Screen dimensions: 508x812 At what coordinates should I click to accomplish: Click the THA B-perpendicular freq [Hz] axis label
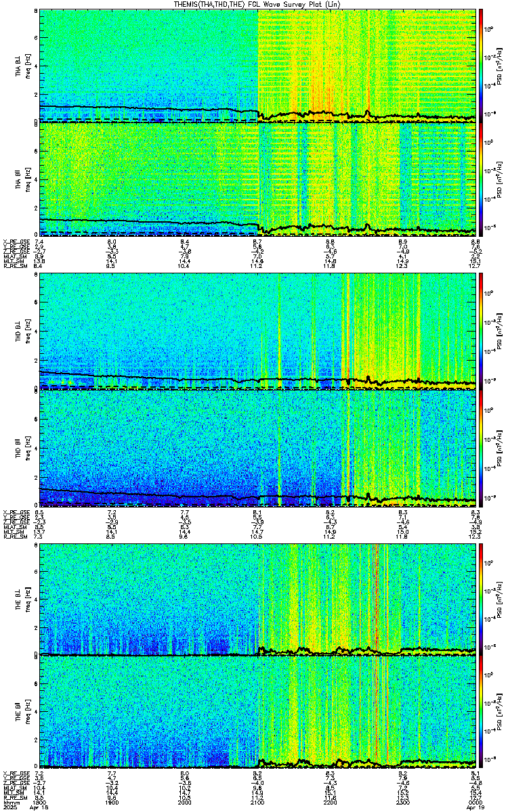click(27, 65)
